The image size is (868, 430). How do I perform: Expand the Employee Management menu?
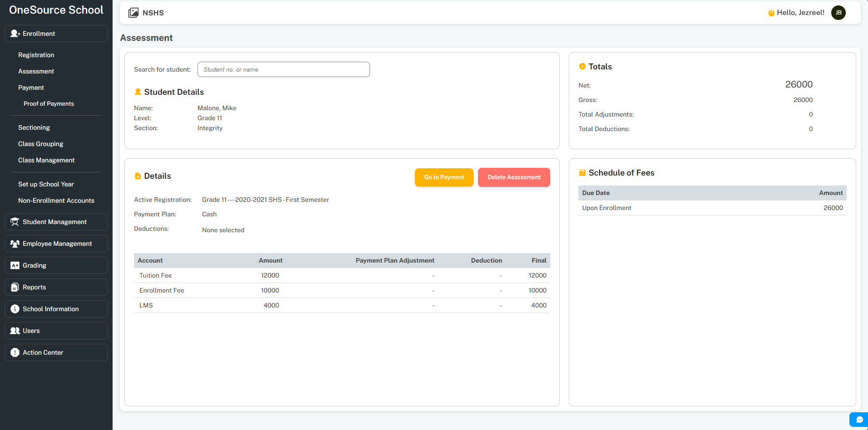click(56, 244)
